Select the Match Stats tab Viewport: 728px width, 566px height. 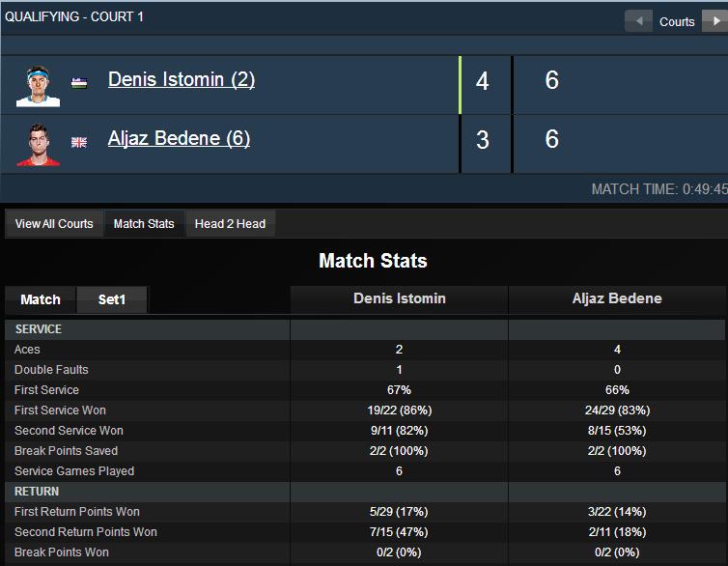point(144,224)
